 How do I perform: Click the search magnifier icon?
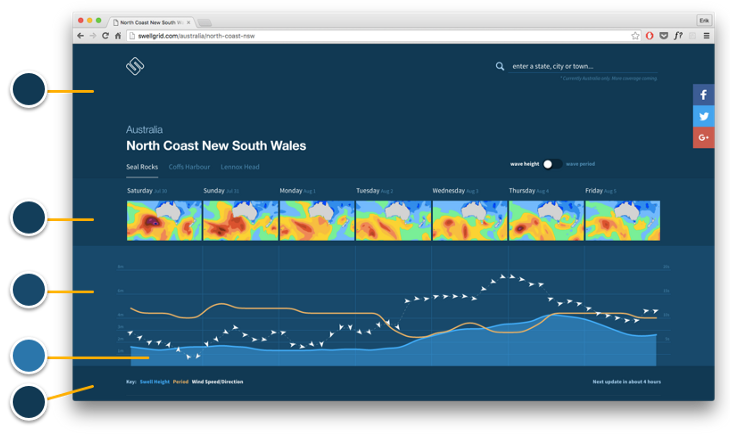point(500,67)
